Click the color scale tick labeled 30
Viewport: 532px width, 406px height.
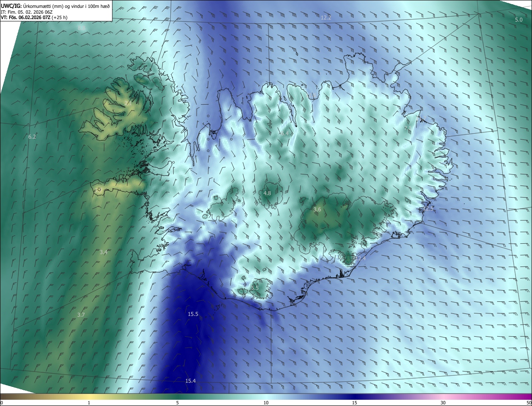443,403
